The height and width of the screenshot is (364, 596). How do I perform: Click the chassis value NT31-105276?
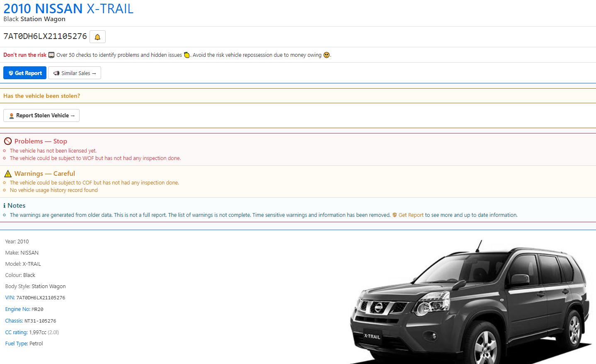[x=40, y=321]
